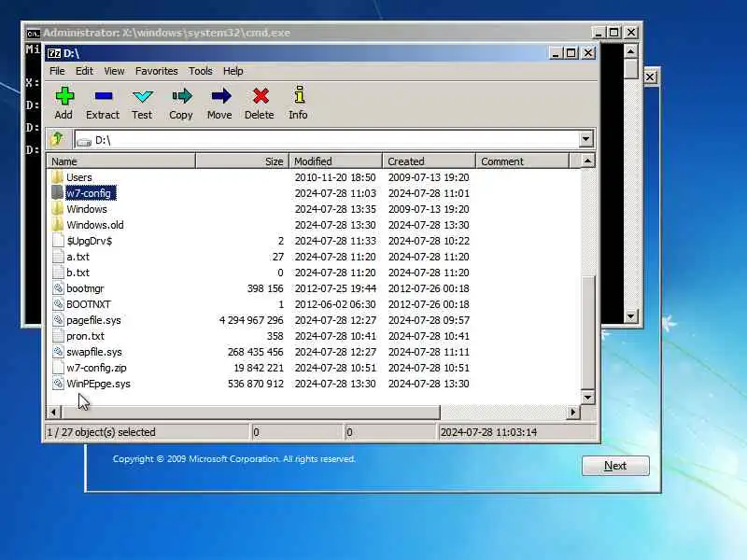747x560 pixels.
Task: Sort by the Size column header
Action: [243, 161]
